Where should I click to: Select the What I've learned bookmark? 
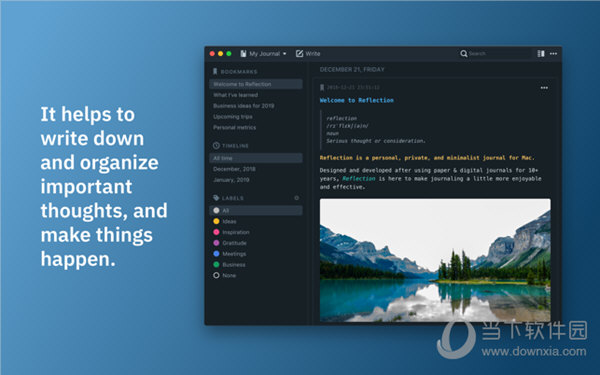(235, 95)
